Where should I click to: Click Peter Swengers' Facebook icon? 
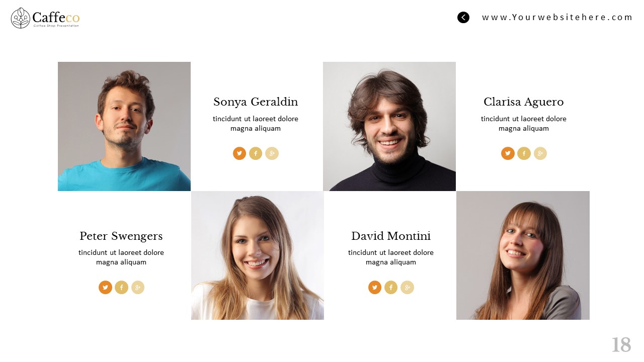[121, 288]
